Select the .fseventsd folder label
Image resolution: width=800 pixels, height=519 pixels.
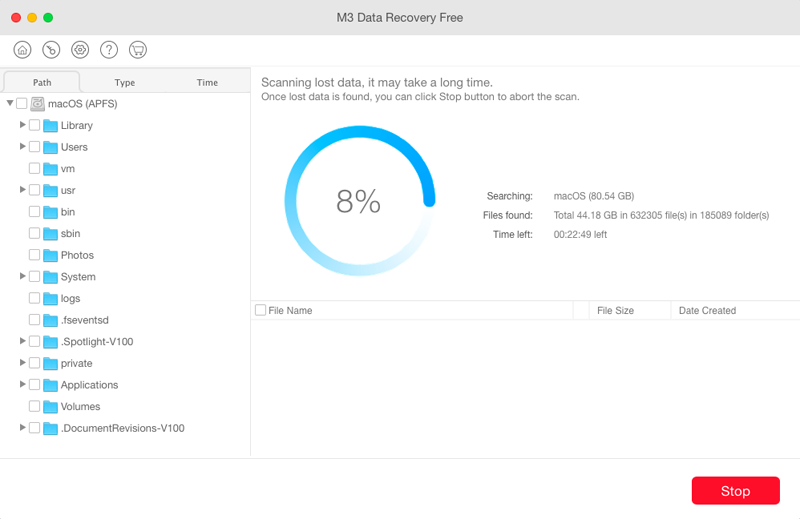click(x=85, y=320)
